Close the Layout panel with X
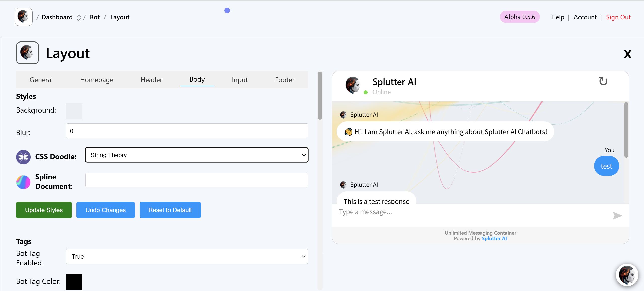The height and width of the screenshot is (291, 644). (x=627, y=54)
